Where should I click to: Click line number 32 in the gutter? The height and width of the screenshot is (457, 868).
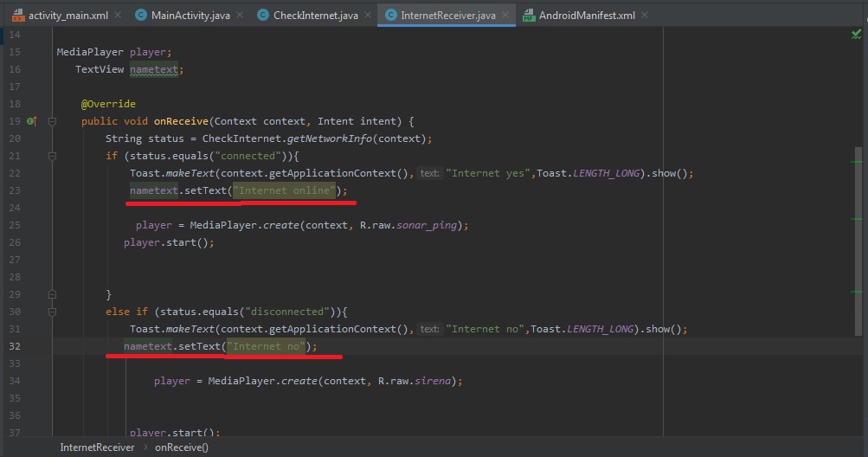[x=15, y=346]
